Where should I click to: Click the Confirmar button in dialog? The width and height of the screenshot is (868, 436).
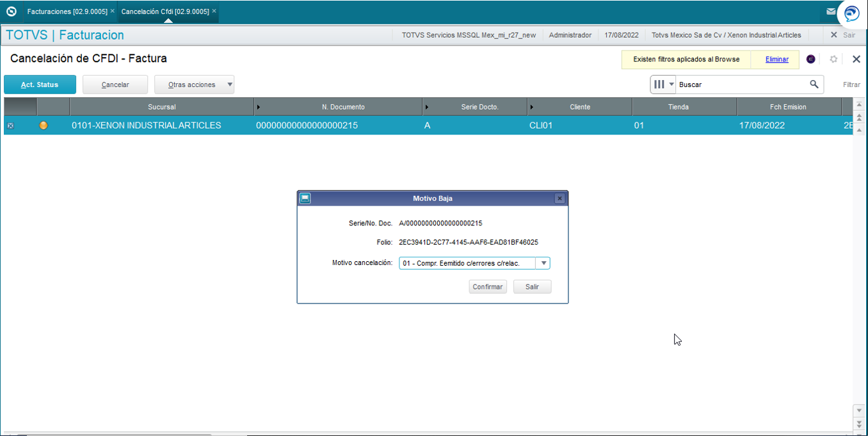click(x=488, y=287)
